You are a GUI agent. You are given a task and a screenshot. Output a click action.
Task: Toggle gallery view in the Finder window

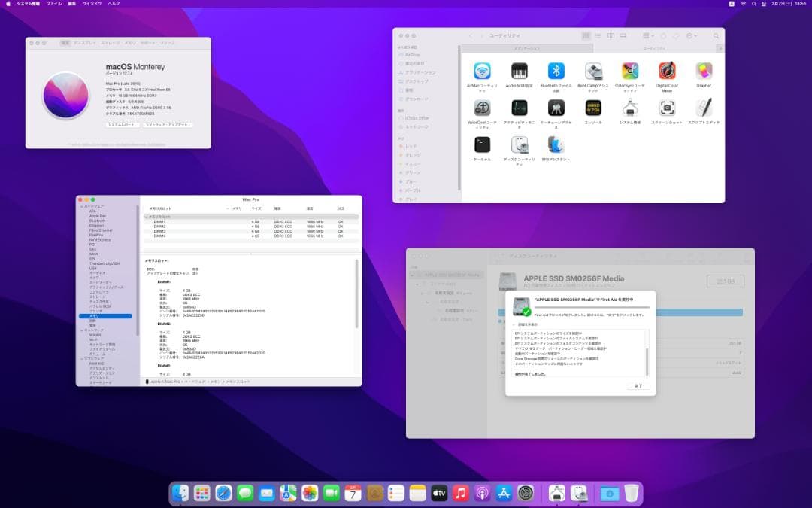pyautogui.click(x=623, y=35)
